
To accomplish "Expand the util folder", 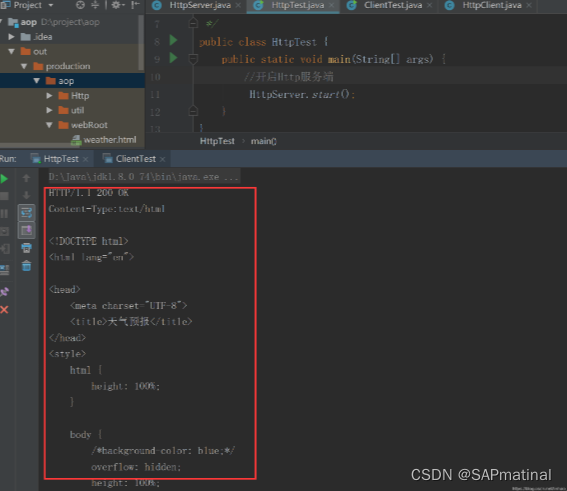I will click(x=49, y=110).
